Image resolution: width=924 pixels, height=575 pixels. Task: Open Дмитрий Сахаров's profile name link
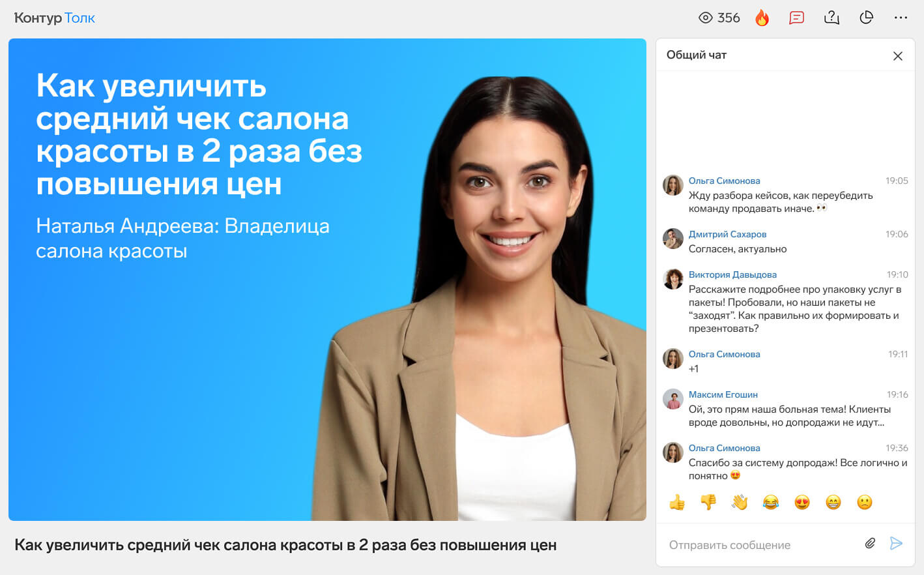(x=727, y=234)
